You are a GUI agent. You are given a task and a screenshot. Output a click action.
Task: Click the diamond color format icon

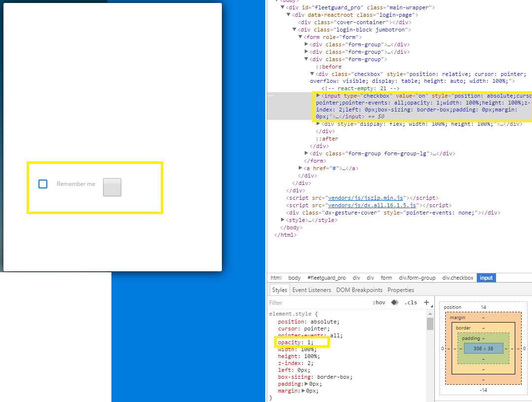click(395, 302)
